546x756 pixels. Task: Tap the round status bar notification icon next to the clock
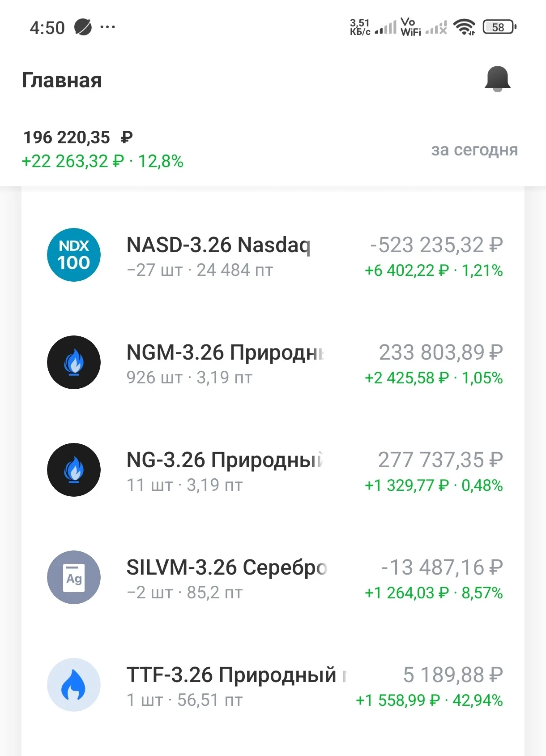point(83,27)
